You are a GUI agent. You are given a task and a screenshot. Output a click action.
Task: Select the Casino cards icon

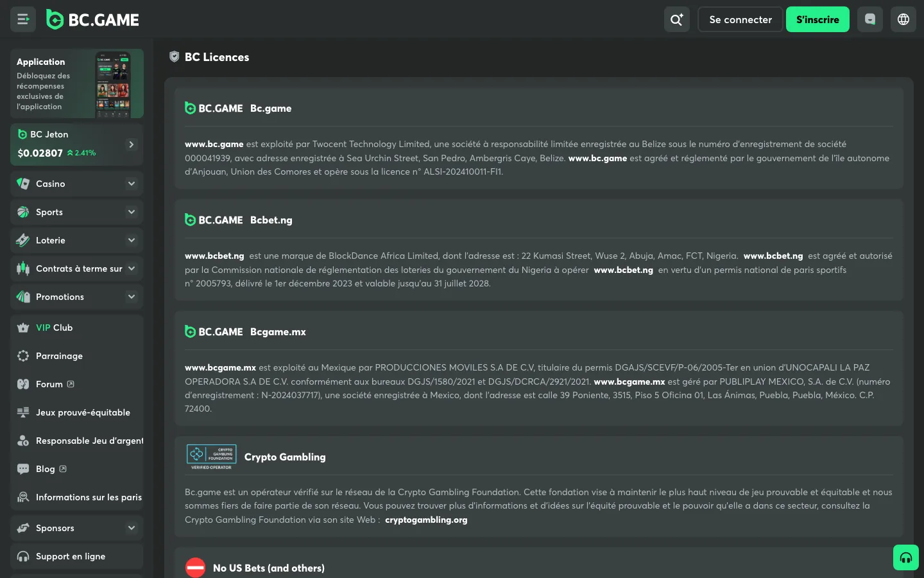(23, 184)
